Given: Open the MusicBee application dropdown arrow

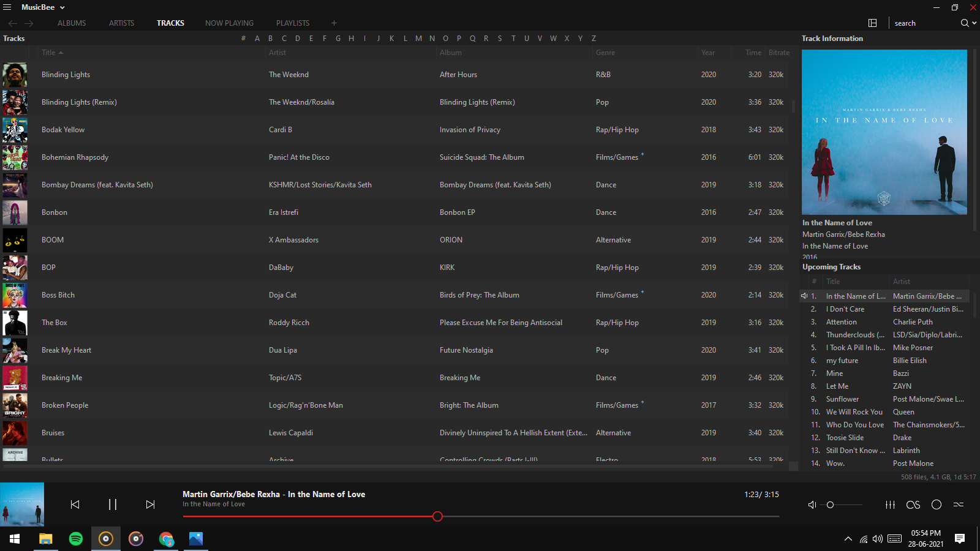Looking at the screenshot, I should (62, 7).
